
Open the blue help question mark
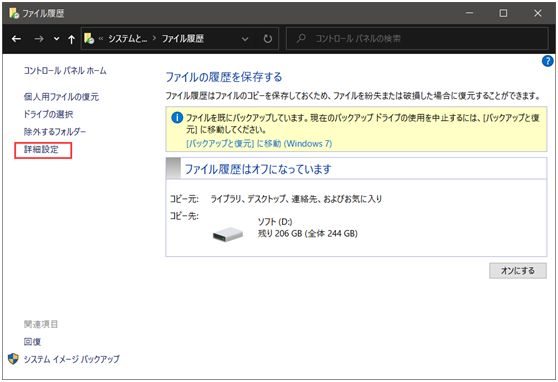point(547,61)
